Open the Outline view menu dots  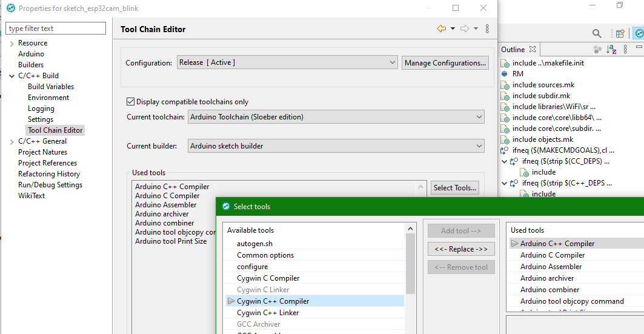pos(625,50)
